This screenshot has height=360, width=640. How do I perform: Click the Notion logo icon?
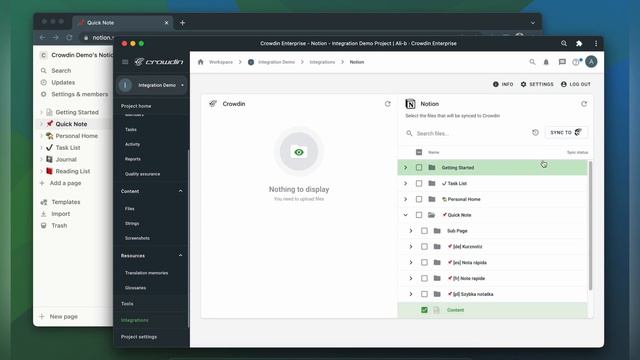pyautogui.click(x=410, y=104)
